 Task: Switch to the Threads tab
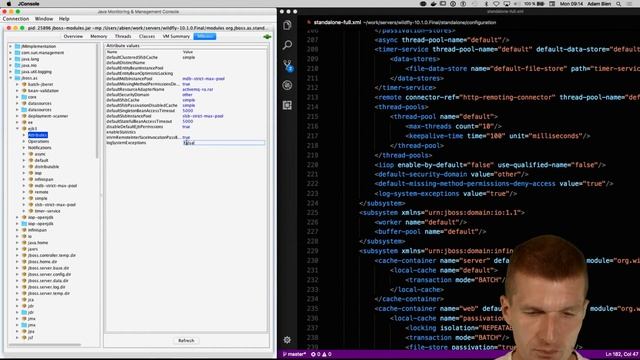pos(123,37)
